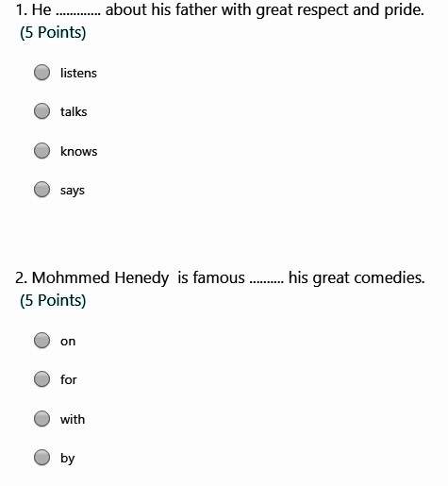Click the 'listens' answer label text
Screen dimensions: 448x486
78,73
